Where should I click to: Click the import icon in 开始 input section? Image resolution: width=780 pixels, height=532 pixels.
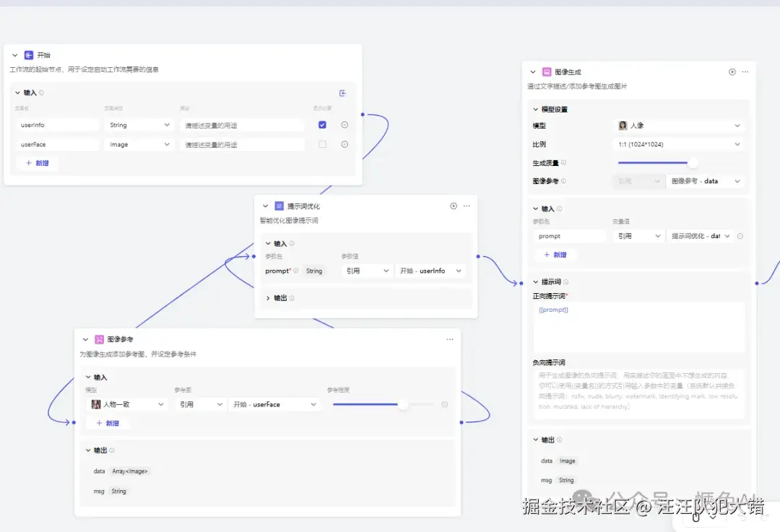click(343, 92)
